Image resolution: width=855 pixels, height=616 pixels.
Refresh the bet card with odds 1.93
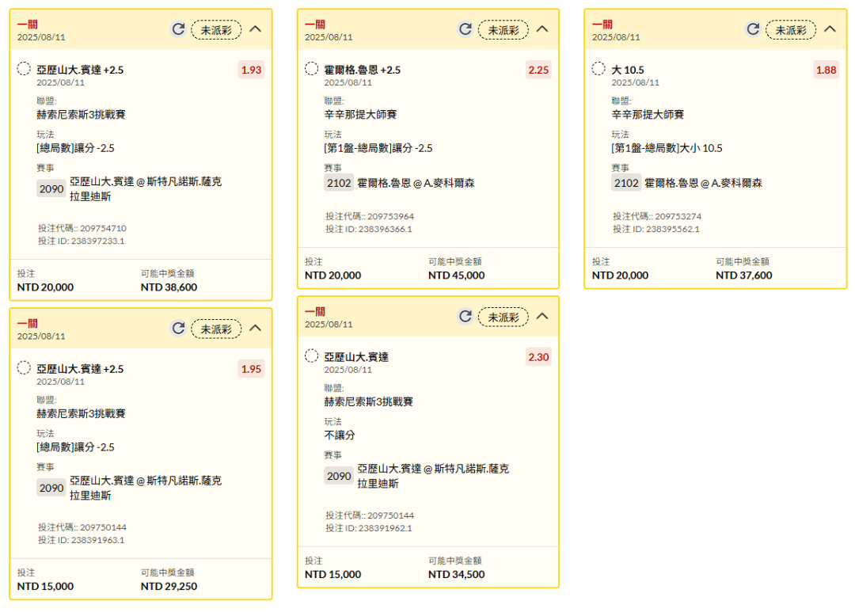coord(178,29)
